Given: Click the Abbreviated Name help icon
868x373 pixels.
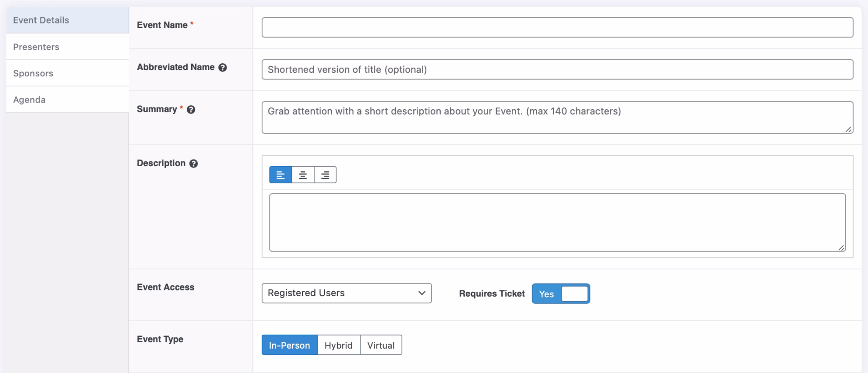Looking at the screenshot, I should [222, 68].
